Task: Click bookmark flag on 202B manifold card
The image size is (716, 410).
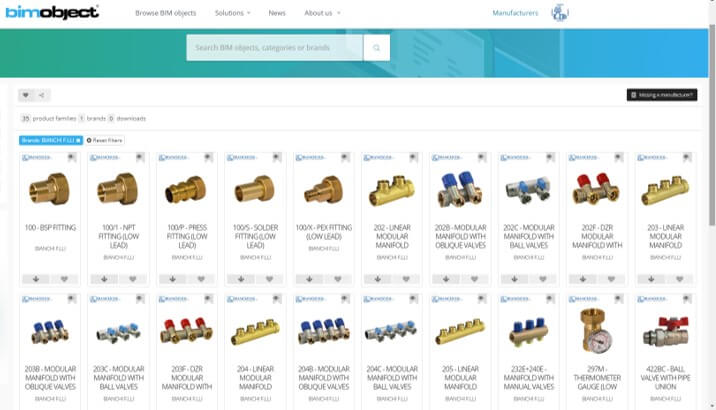Action: (x=482, y=158)
